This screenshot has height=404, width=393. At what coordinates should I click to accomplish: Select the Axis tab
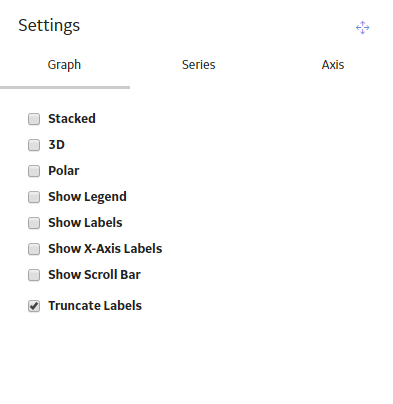click(x=333, y=65)
